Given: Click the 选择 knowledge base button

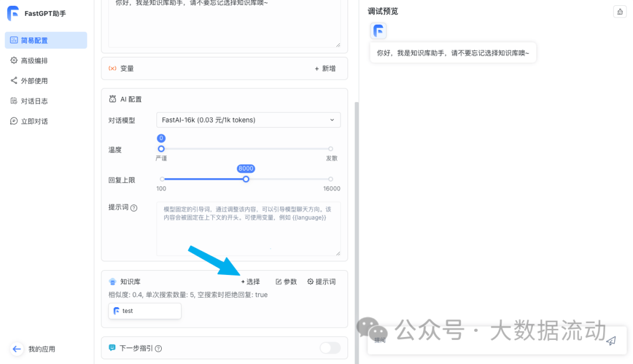Looking at the screenshot, I should click(250, 282).
